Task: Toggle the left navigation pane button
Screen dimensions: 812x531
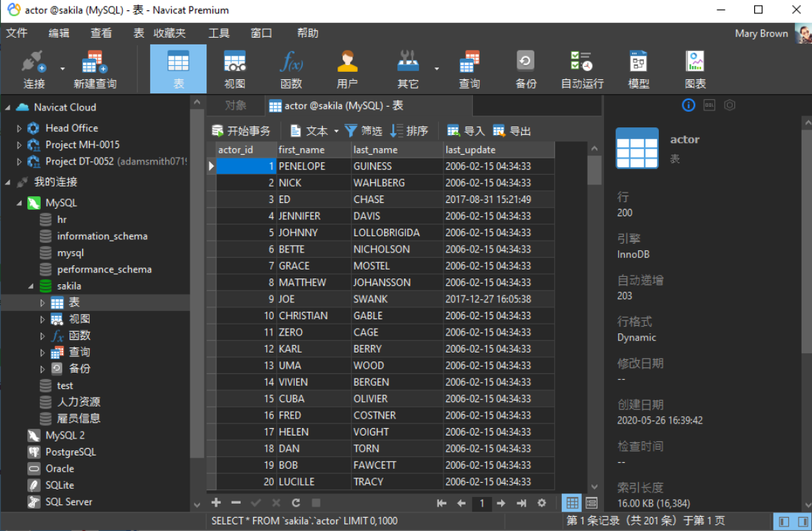Action: (784, 521)
